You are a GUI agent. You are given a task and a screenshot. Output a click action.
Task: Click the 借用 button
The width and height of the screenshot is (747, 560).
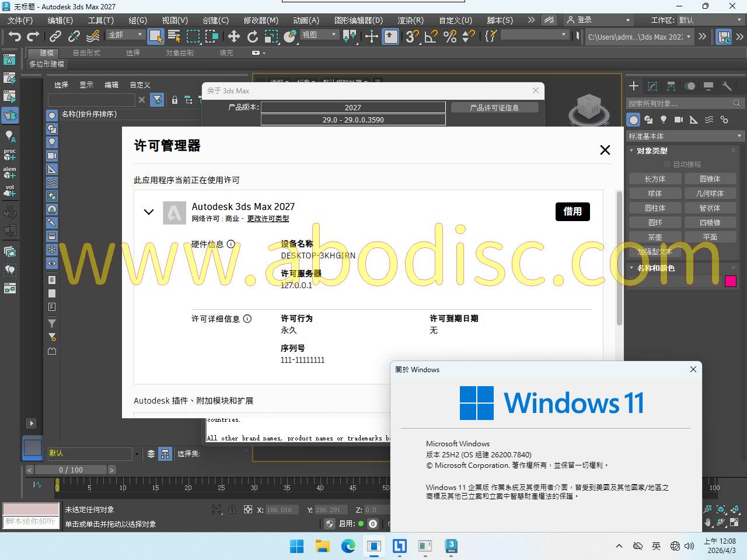tap(572, 211)
